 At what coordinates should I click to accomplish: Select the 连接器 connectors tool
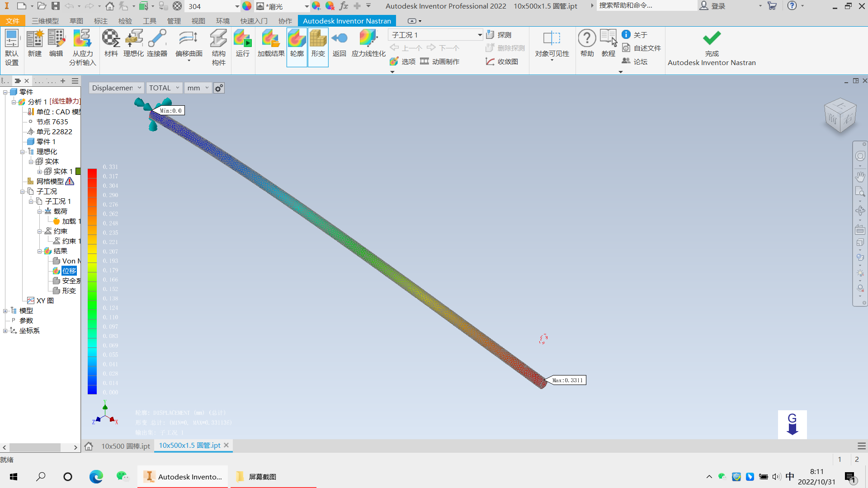(x=157, y=43)
